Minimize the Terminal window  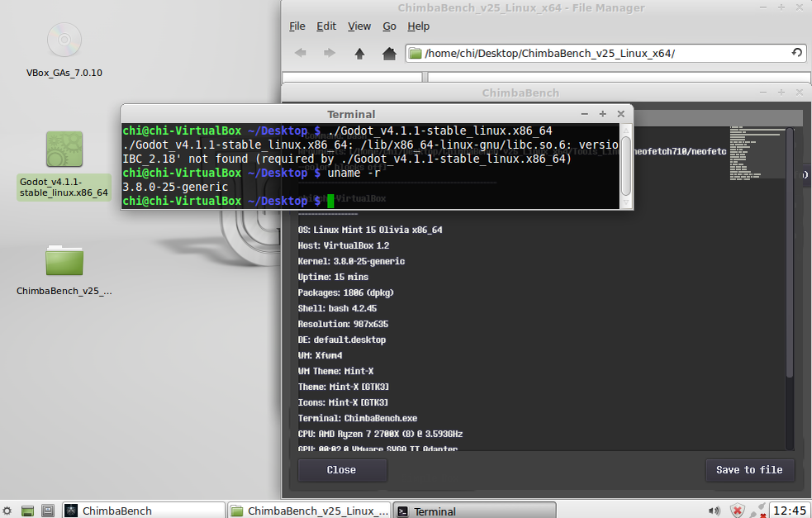pyautogui.click(x=585, y=114)
